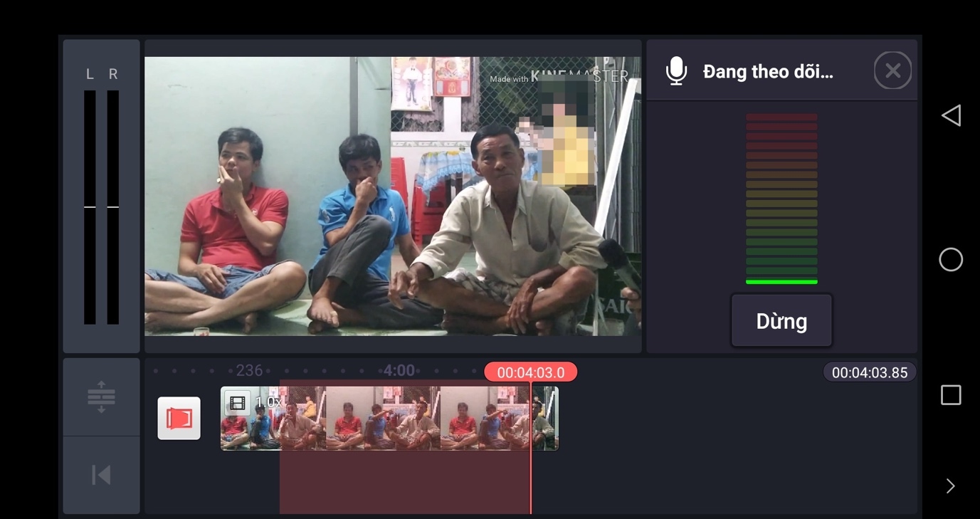Expand the timeline using the track-height icon
Viewport: 980px width, 519px height.
pyautogui.click(x=101, y=397)
